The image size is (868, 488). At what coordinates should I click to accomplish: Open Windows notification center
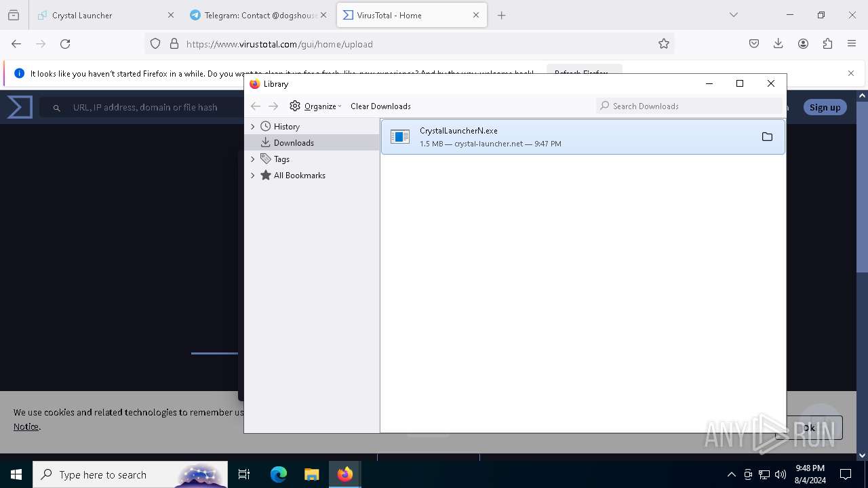[x=846, y=474]
